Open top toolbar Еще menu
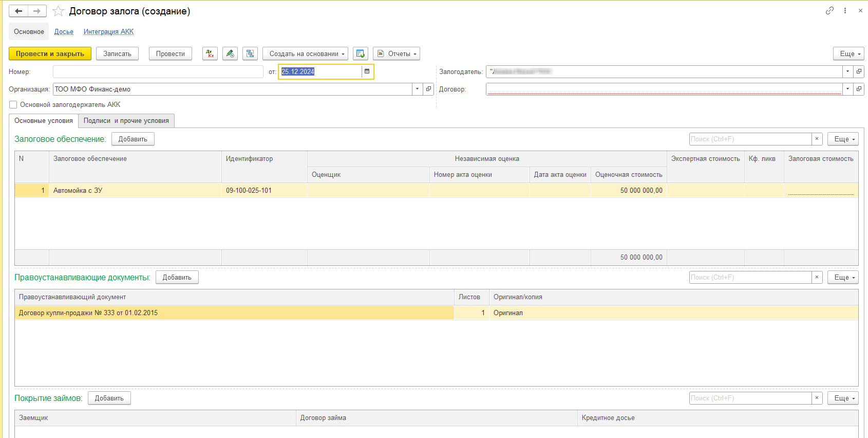The image size is (868, 438). point(848,53)
